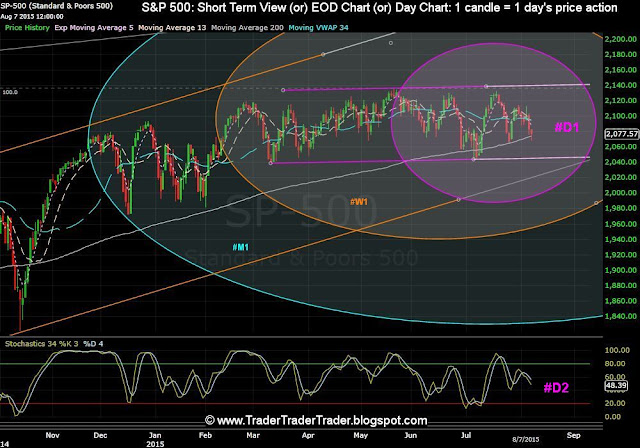The width and height of the screenshot is (640, 448).
Task: Click the 2015 year label under Jan
Action: tap(155, 444)
